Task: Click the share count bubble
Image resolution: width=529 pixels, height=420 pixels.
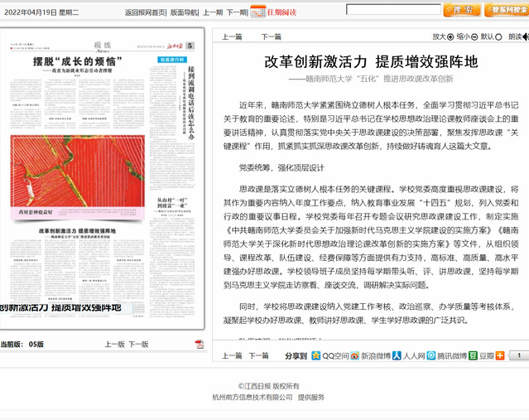Action: coord(518,355)
